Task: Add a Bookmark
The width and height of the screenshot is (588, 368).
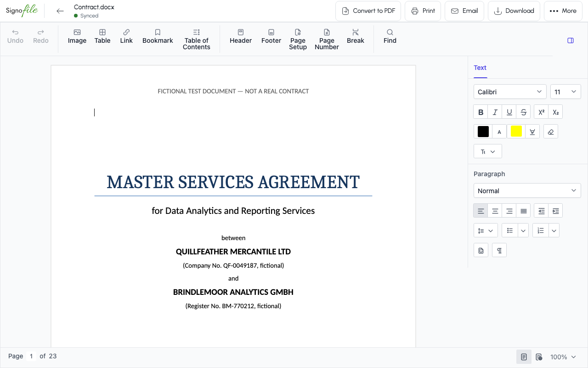Action: coord(158,36)
